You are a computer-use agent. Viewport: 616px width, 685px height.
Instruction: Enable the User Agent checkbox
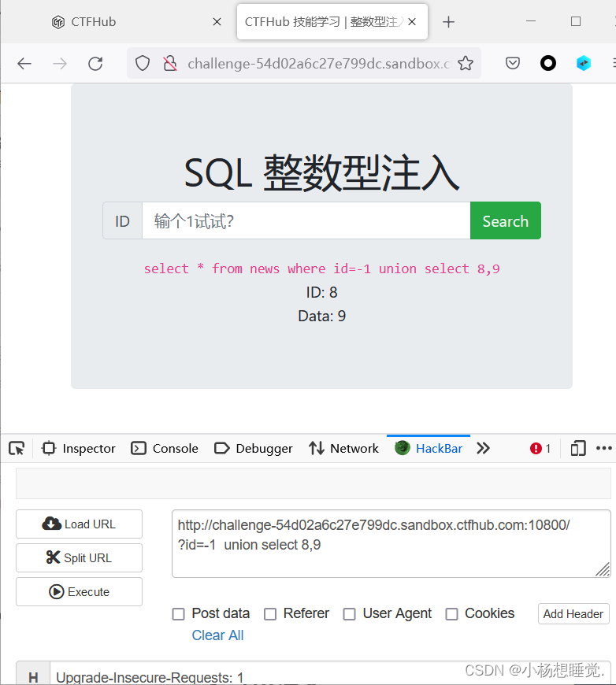(349, 614)
